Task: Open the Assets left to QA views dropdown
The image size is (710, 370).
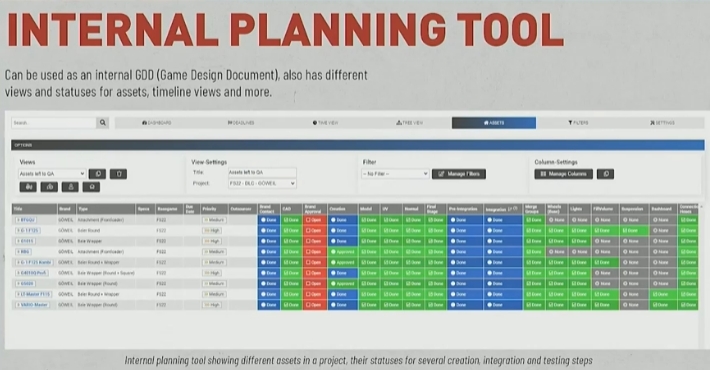Action: coord(52,174)
